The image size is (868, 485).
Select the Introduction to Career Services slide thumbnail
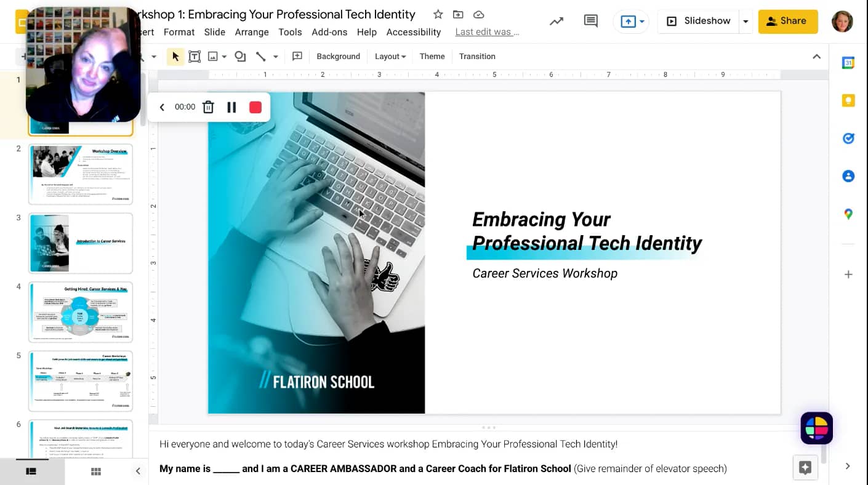click(x=81, y=243)
